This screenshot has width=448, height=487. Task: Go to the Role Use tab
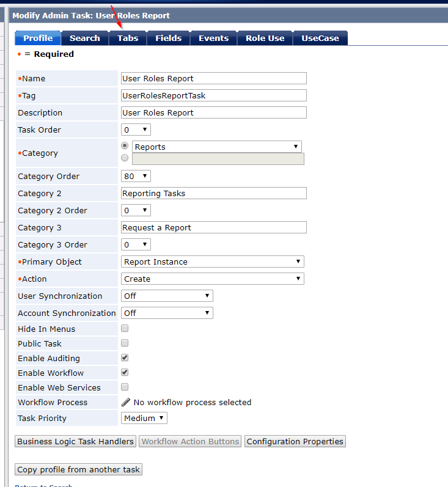click(x=265, y=38)
